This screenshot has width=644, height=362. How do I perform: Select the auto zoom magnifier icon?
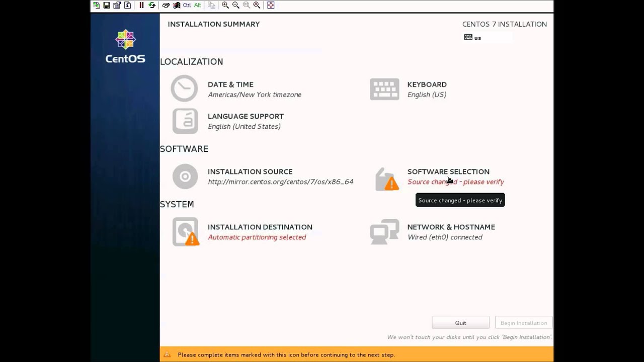coord(257,5)
